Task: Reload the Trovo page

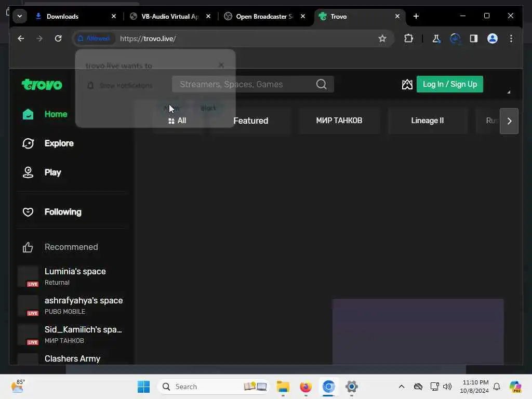Action: [x=58, y=38]
